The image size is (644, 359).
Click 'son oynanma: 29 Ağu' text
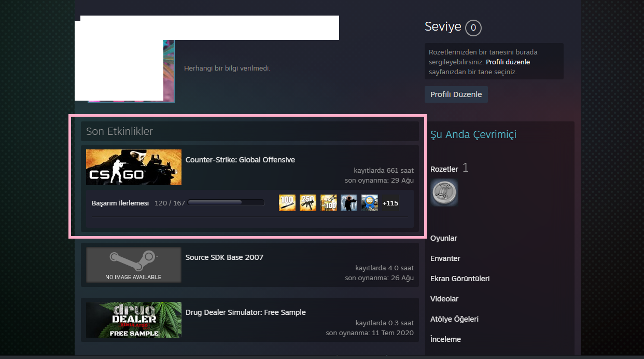(x=379, y=180)
